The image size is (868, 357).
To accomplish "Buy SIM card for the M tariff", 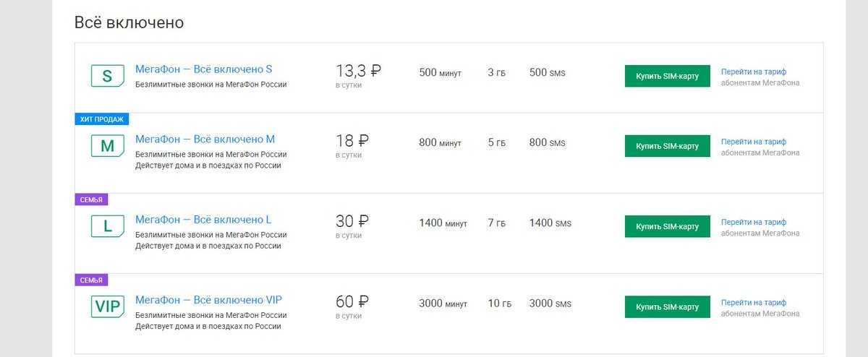I will click(x=667, y=146).
